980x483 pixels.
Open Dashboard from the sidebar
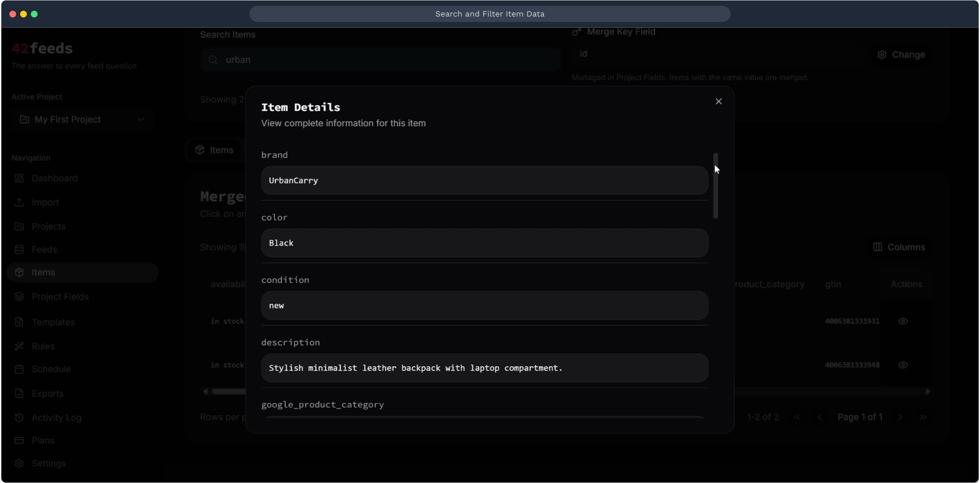point(54,178)
